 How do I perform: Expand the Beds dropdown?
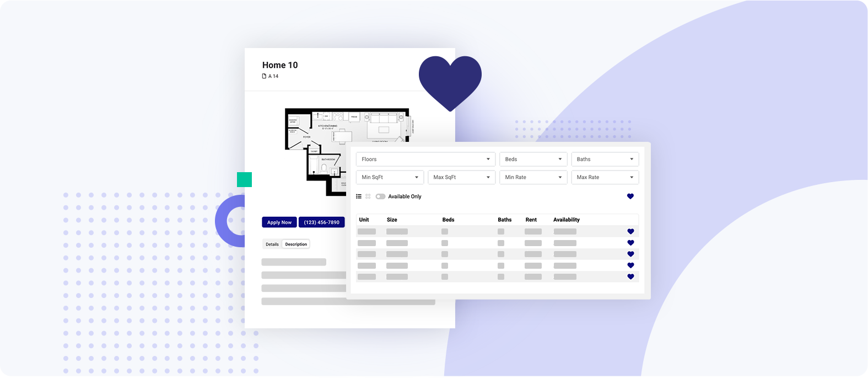[x=533, y=159]
